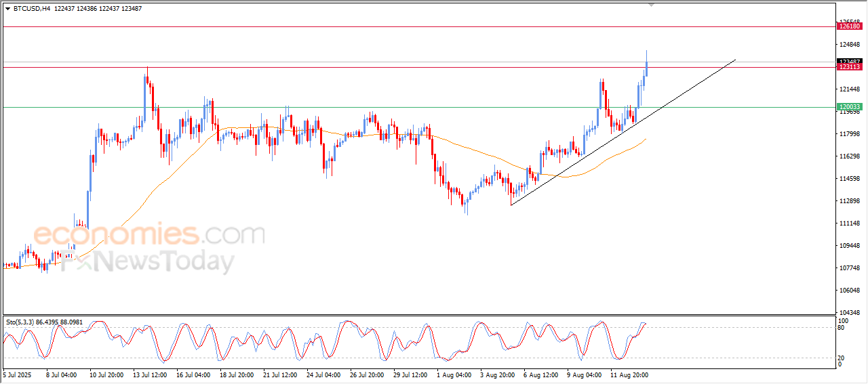Click the 107748 price axis label

pyautogui.click(x=850, y=268)
